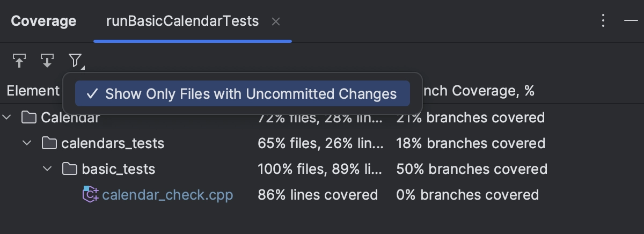Click the Import coverage report icon

pyautogui.click(x=19, y=60)
